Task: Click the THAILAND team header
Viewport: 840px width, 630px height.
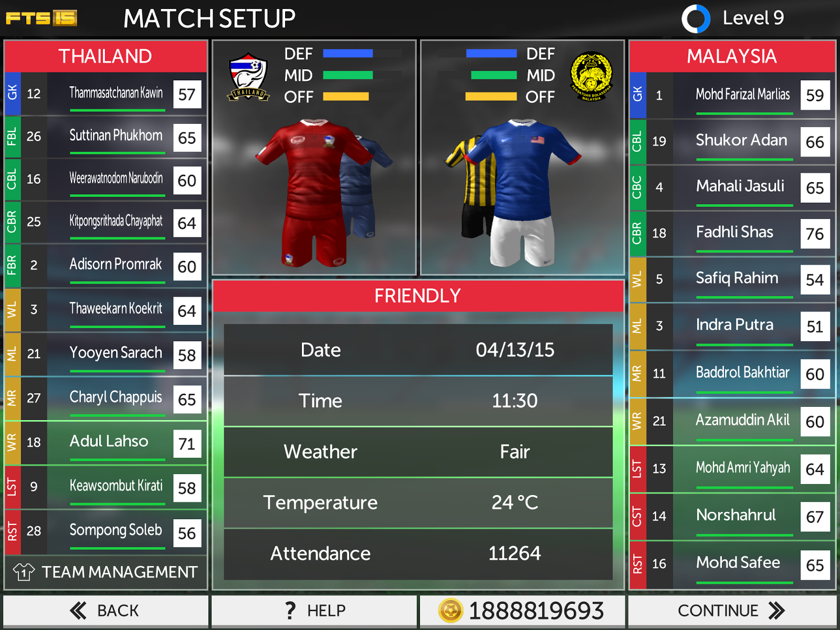Action: coord(106,56)
